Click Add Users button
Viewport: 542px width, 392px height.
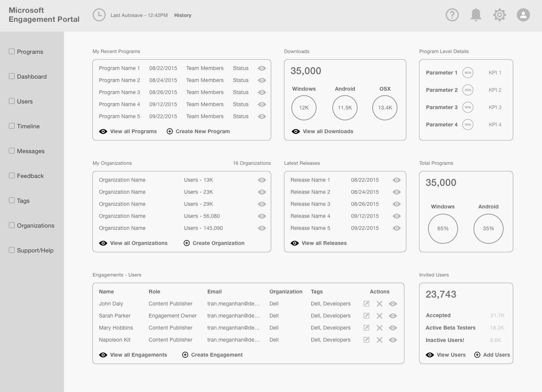coord(492,355)
